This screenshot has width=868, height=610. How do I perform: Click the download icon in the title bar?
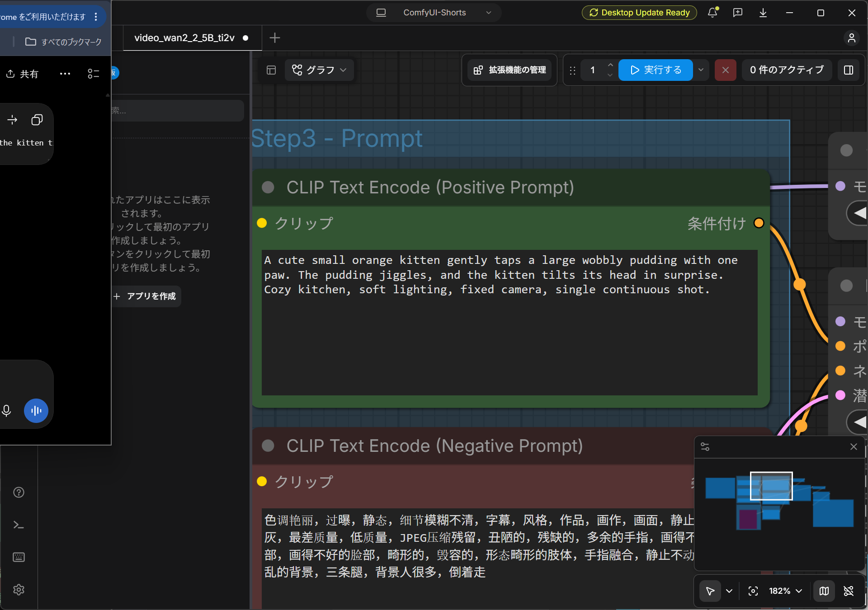pyautogui.click(x=763, y=13)
